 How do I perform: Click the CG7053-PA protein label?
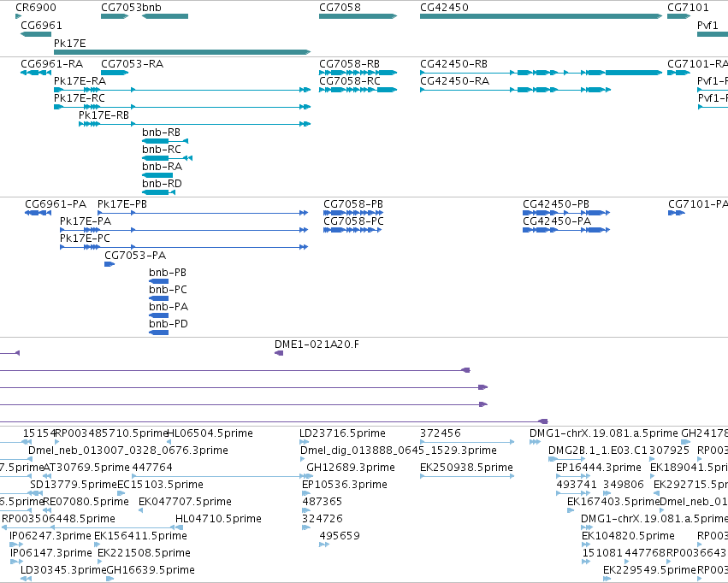coord(135,256)
